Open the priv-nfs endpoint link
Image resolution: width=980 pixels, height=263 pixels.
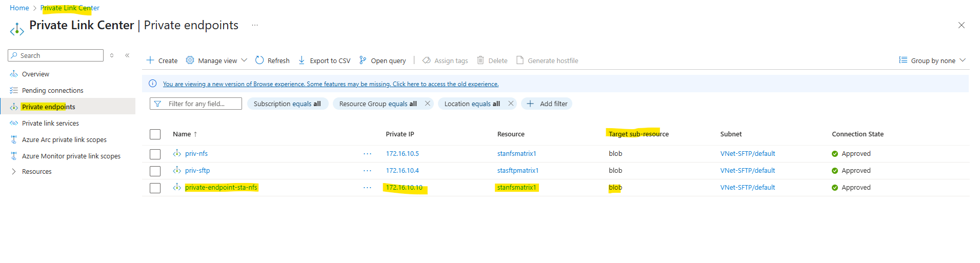click(x=196, y=153)
